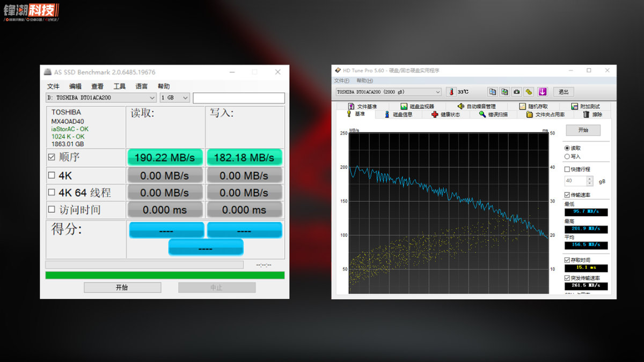Open the 帮助(H) menu in HD Tune
The height and width of the screenshot is (362, 644).
pyautogui.click(x=364, y=81)
